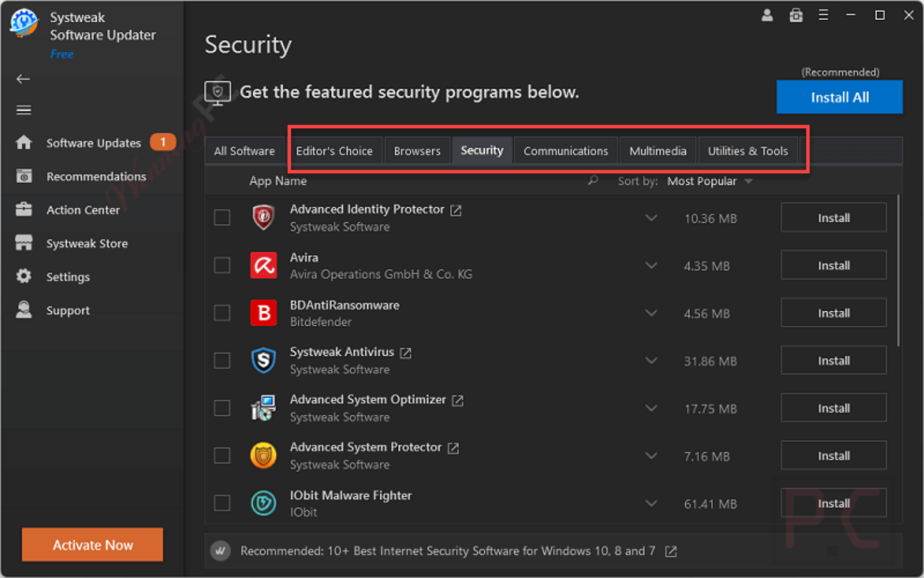
Task: Open external link icon after the Recommended article
Action: pos(671,552)
